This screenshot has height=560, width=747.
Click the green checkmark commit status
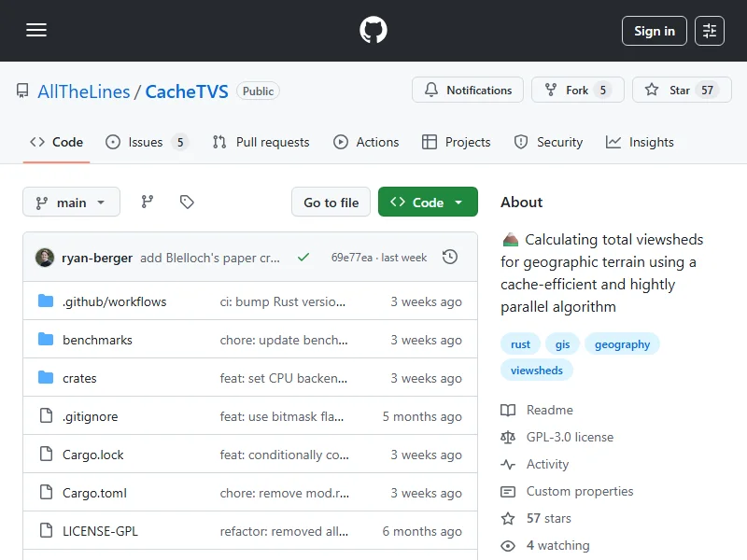pyautogui.click(x=303, y=258)
